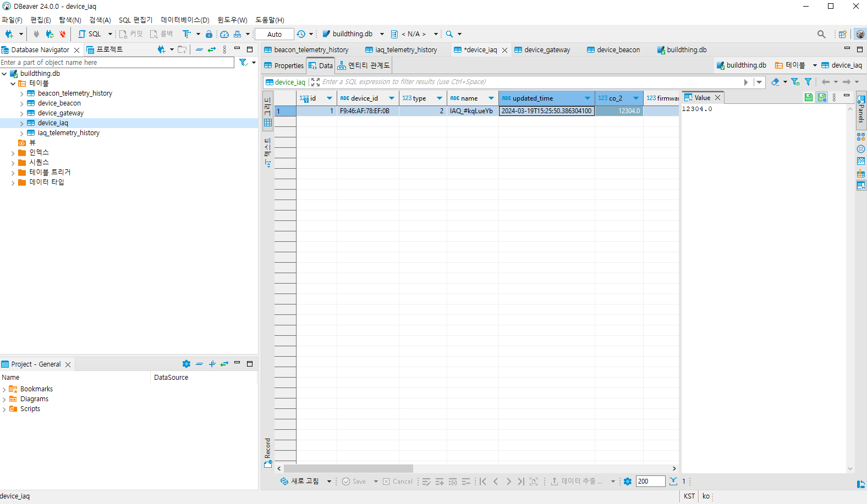Expand the 인덱스 folder in the tree
Screen dimensions: 867x504
pyautogui.click(x=13, y=153)
